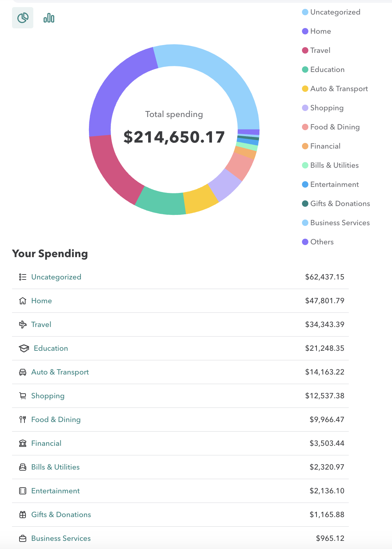Open Business Services spending category

pyautogui.click(x=61, y=538)
